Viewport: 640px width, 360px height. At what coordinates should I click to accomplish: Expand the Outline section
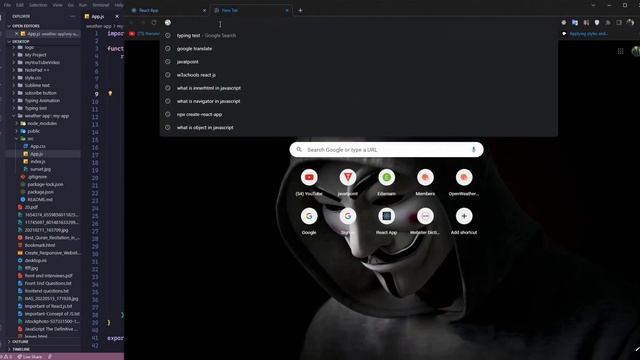19,342
